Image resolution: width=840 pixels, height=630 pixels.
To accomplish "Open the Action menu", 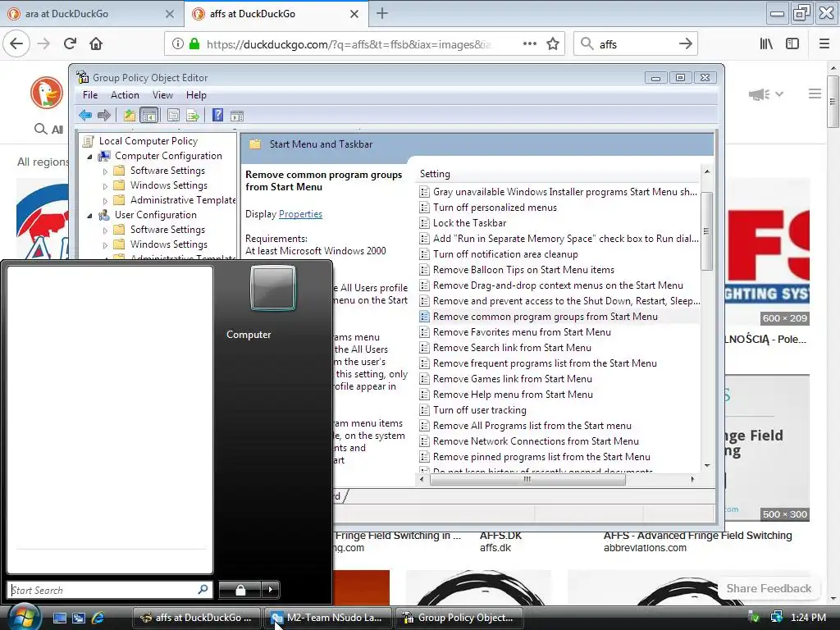I will pyautogui.click(x=125, y=95).
